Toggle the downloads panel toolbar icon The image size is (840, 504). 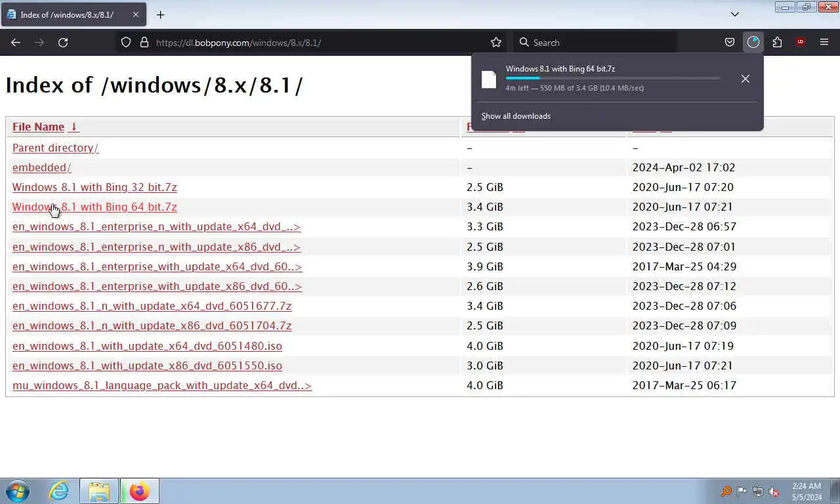[753, 42]
